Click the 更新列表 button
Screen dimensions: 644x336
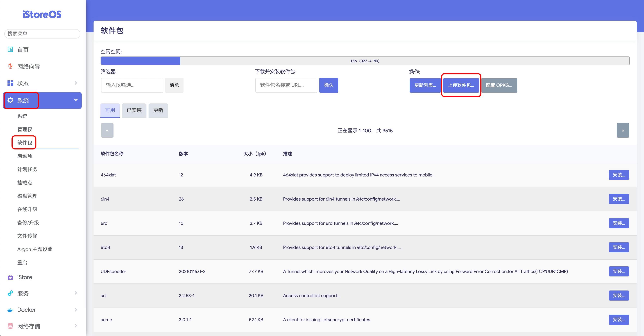[425, 85]
